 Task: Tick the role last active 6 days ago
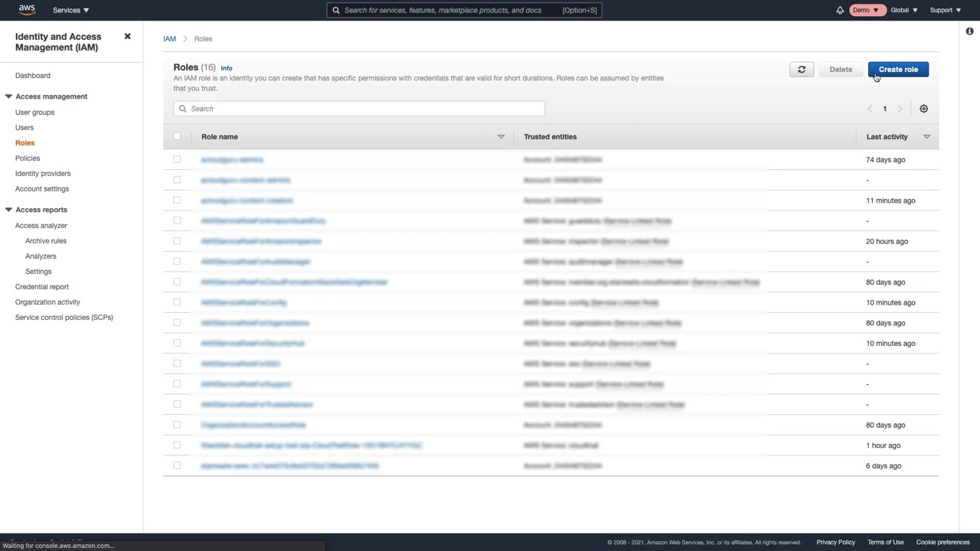click(177, 465)
